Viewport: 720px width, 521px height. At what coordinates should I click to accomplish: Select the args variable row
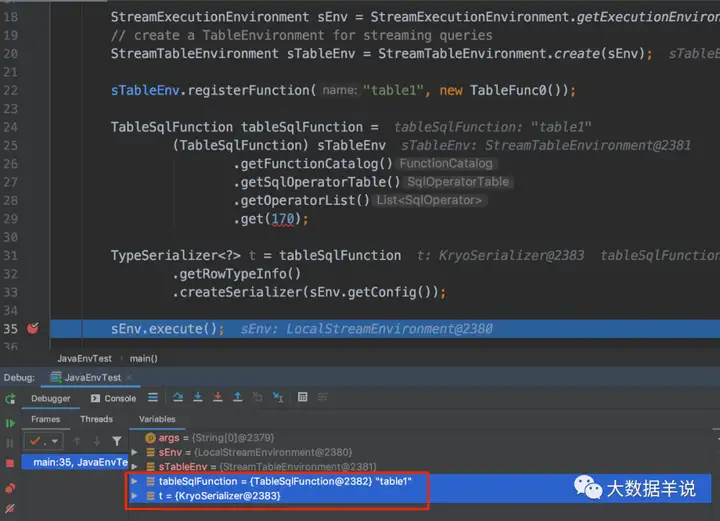click(x=420, y=438)
